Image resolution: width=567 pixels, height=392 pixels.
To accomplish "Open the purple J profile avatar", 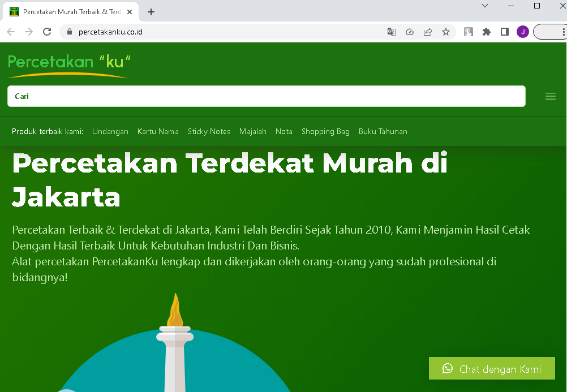I will point(523,32).
